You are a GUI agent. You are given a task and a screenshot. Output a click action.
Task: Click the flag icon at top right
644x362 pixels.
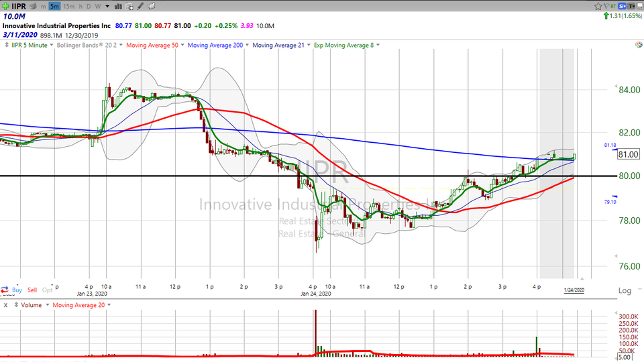[606, 6]
